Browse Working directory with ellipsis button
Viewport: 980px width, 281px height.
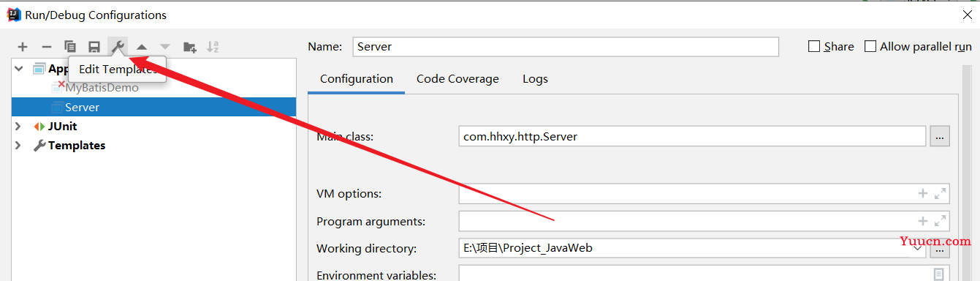[940, 249]
